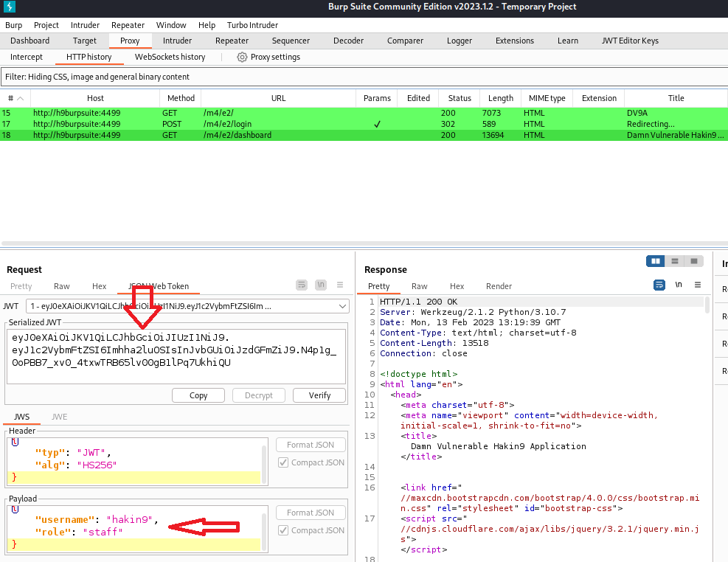Switch to the Extensions tab
728x562 pixels.
[x=514, y=41]
